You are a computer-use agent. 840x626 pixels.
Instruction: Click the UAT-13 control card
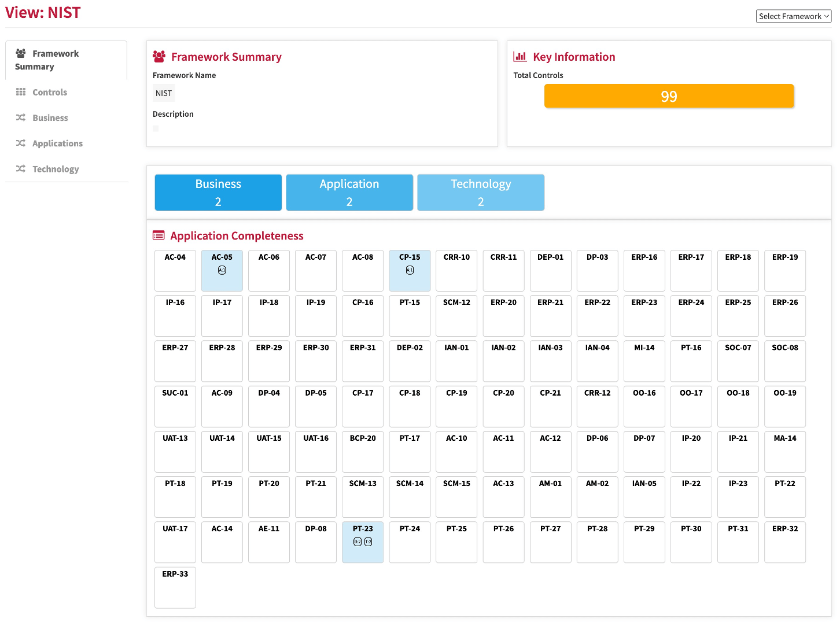click(x=175, y=452)
